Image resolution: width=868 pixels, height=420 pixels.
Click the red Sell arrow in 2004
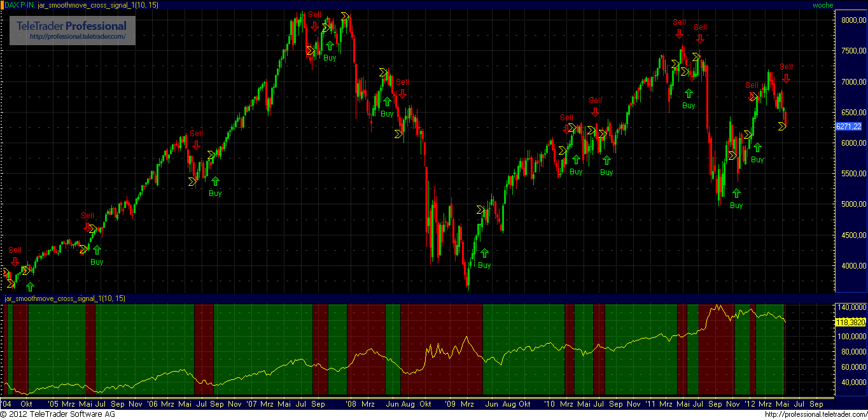pos(15,260)
